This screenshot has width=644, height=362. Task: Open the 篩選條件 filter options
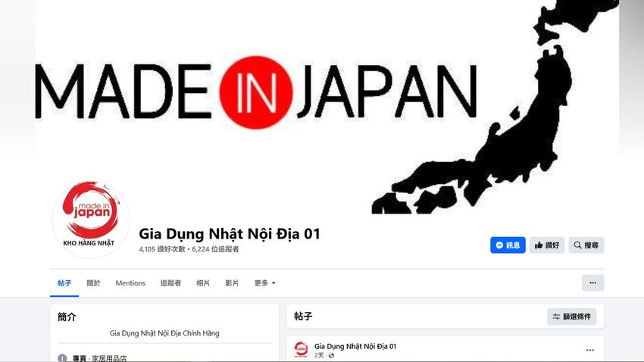coord(572,317)
